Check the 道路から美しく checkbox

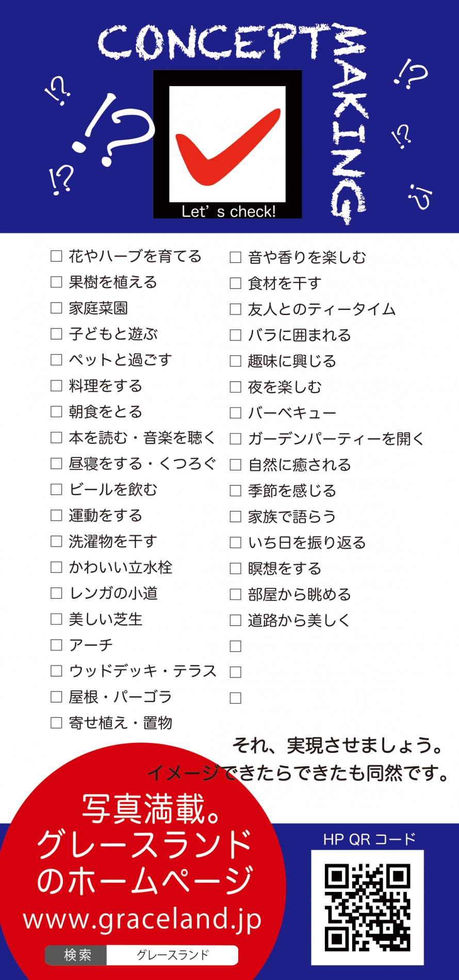[235, 620]
